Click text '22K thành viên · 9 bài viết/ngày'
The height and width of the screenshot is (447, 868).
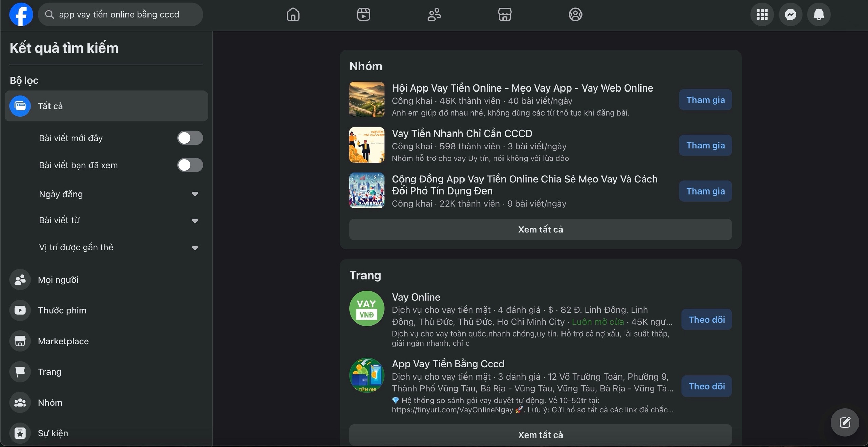(x=503, y=204)
